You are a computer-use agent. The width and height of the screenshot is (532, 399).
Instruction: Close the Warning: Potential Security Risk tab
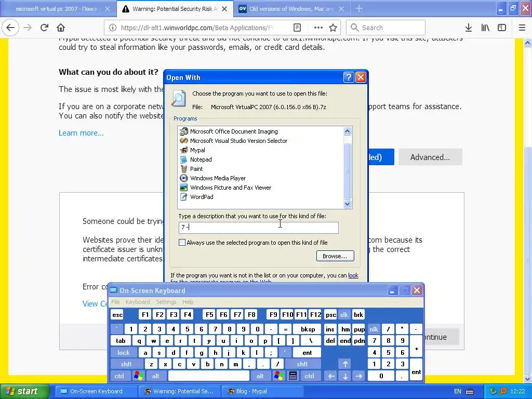[x=224, y=9]
